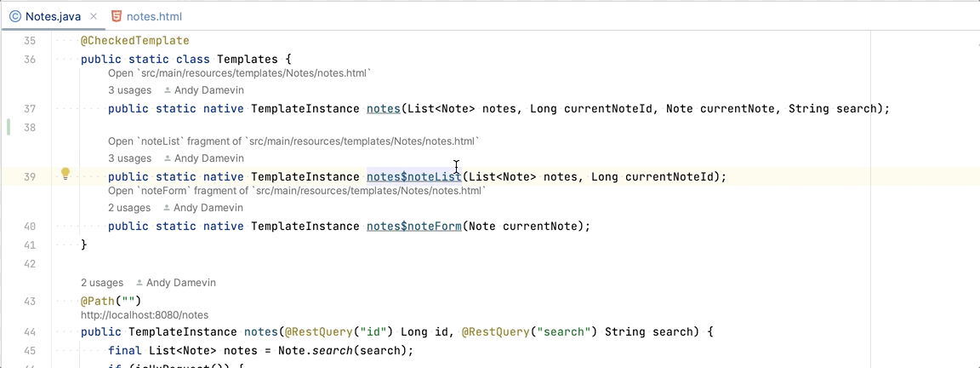Open the notes.html tab
Screen dimensions: 980x368
pos(147,17)
